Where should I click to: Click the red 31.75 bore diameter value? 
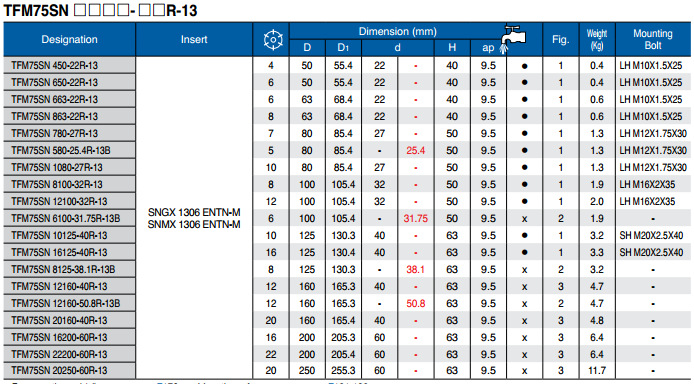(x=416, y=219)
